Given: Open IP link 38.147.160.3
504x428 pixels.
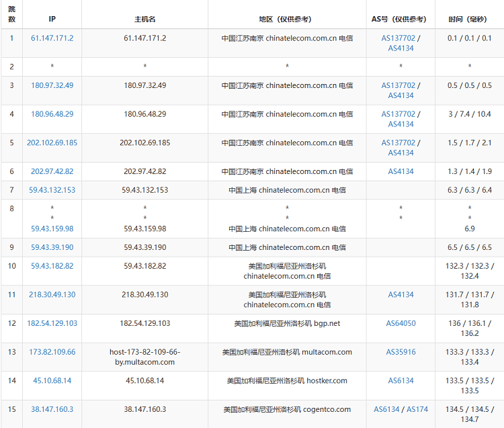Looking at the screenshot, I should (52, 409).
